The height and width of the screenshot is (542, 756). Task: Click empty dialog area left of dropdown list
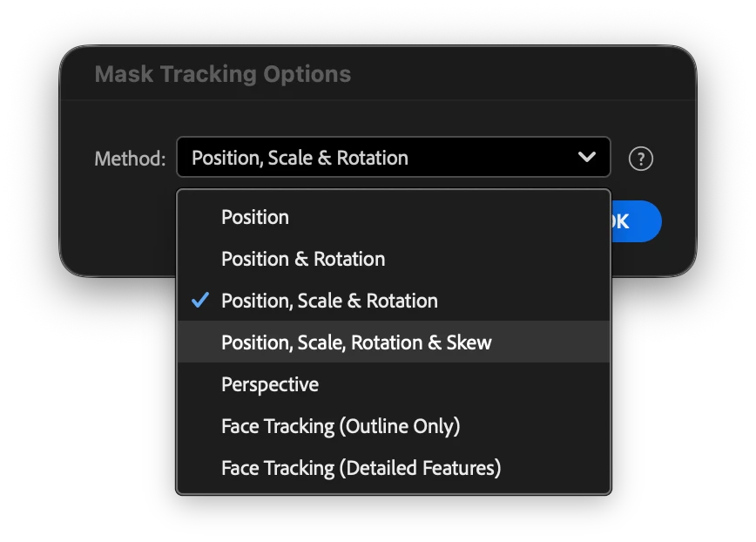point(118,227)
